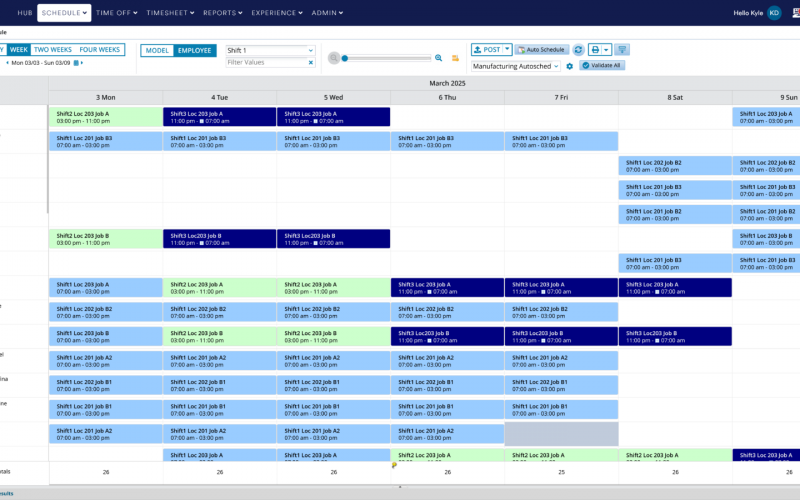Click the grey empty Friday shift cell

pyautogui.click(x=561, y=434)
